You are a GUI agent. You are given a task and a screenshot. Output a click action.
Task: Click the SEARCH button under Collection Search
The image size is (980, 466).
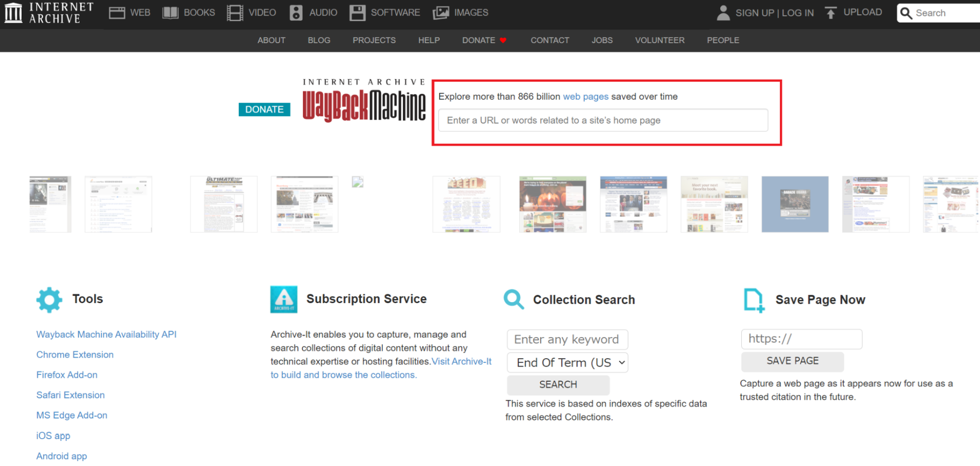point(558,385)
